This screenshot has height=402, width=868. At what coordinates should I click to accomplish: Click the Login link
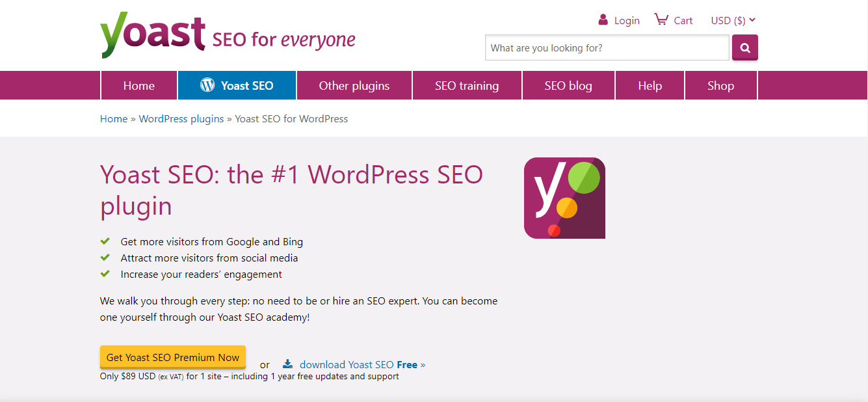(x=627, y=20)
